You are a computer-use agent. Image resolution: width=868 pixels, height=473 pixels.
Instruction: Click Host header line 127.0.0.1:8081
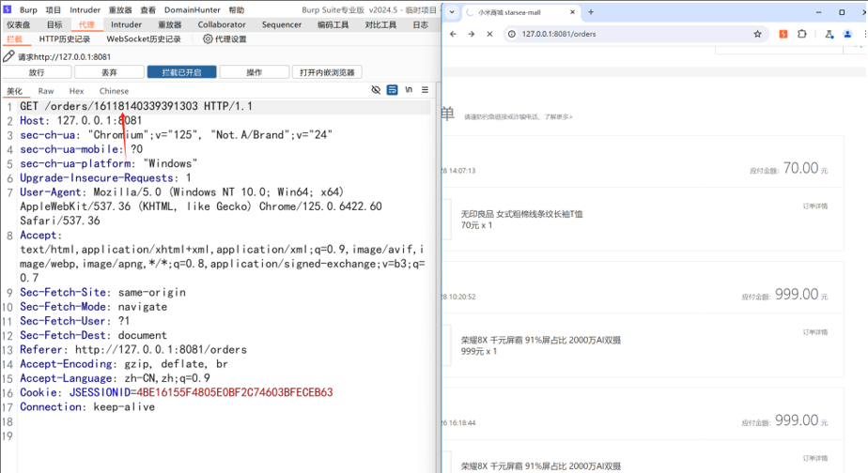click(x=81, y=121)
